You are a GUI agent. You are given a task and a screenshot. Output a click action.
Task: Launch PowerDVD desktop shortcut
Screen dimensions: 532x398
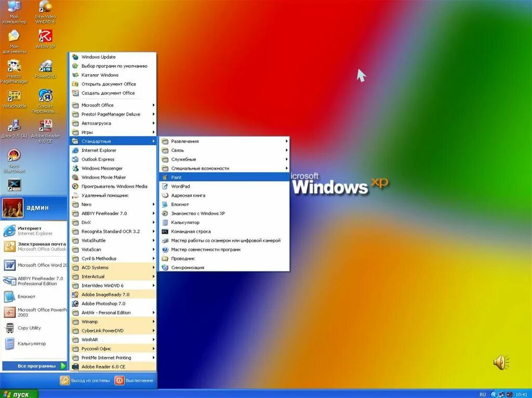[45, 69]
